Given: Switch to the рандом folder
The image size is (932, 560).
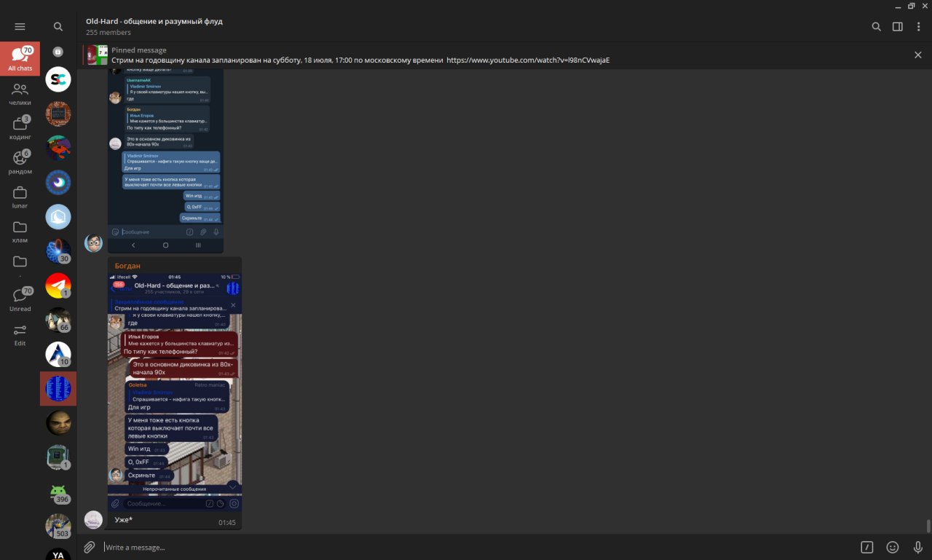Looking at the screenshot, I should pos(20,162).
